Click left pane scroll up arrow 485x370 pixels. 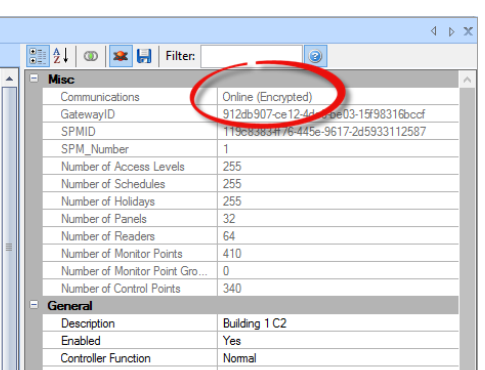[x=9, y=79]
